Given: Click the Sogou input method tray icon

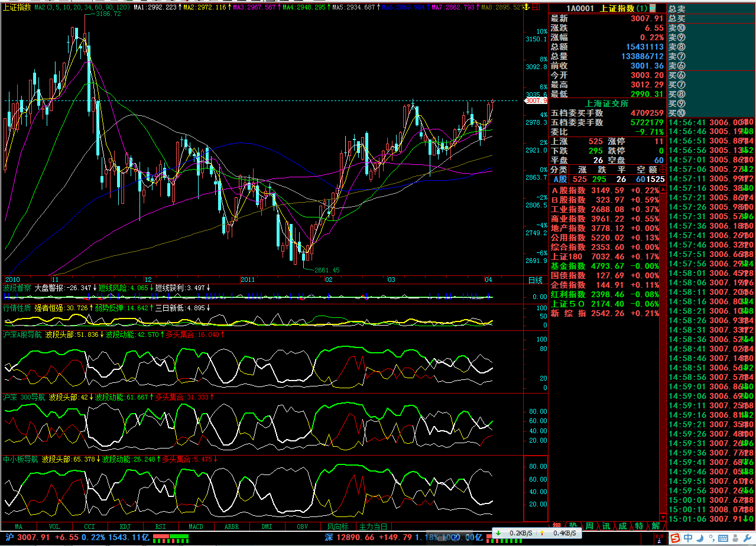Looking at the screenshot, I should 674,538.
